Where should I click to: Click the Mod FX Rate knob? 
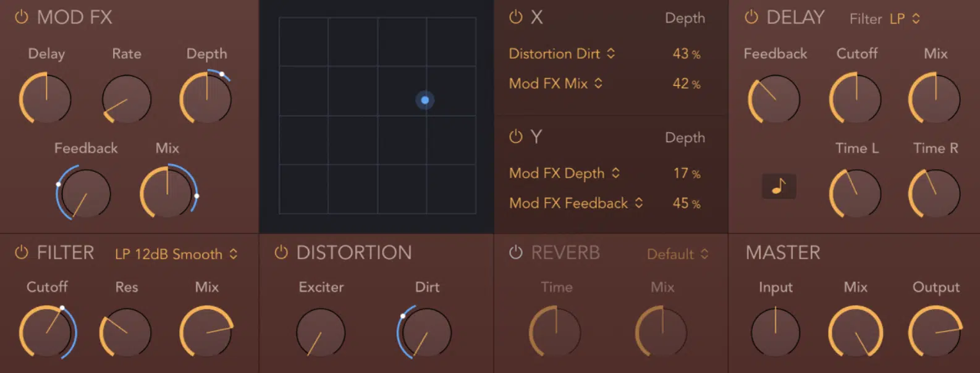[x=126, y=99]
